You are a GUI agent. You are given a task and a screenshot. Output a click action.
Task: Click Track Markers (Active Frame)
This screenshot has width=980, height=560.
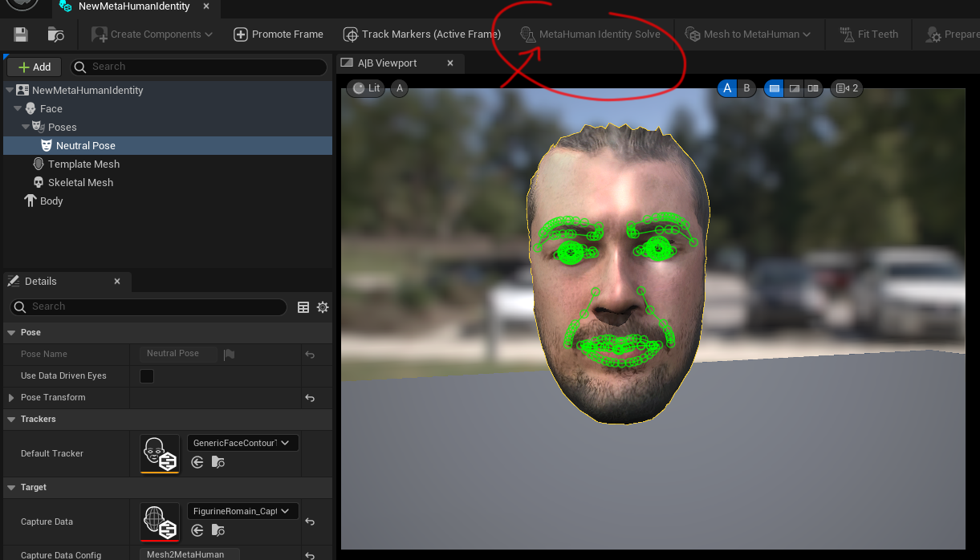pos(421,34)
